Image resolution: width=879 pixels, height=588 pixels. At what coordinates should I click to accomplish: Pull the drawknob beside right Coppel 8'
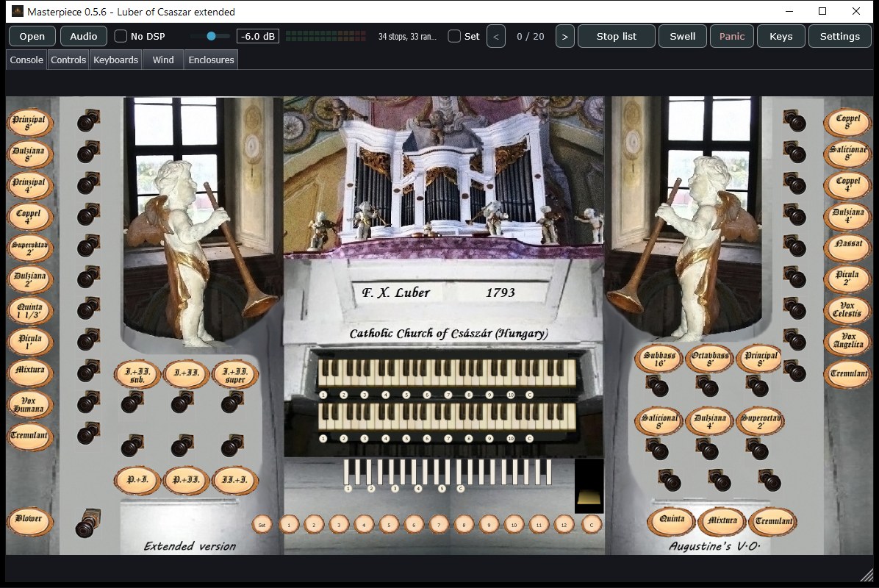click(794, 121)
